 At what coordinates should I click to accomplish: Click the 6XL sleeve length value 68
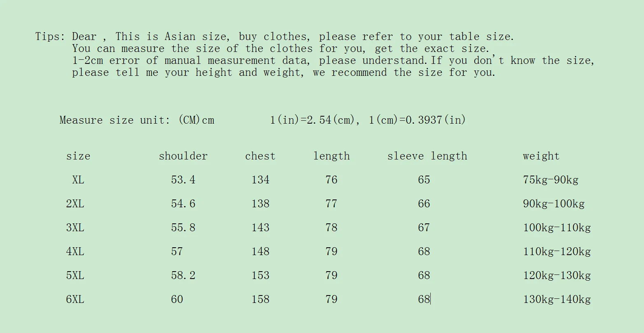(424, 300)
